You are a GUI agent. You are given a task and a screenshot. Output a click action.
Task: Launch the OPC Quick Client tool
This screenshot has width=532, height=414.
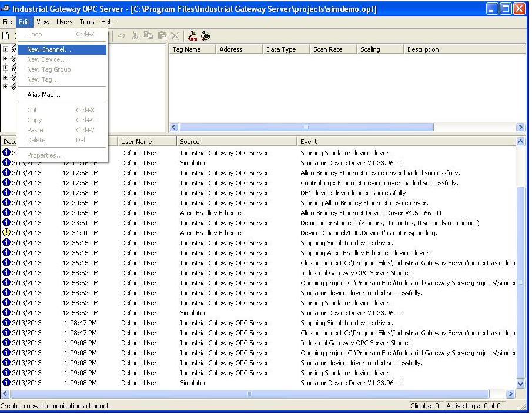coord(192,36)
